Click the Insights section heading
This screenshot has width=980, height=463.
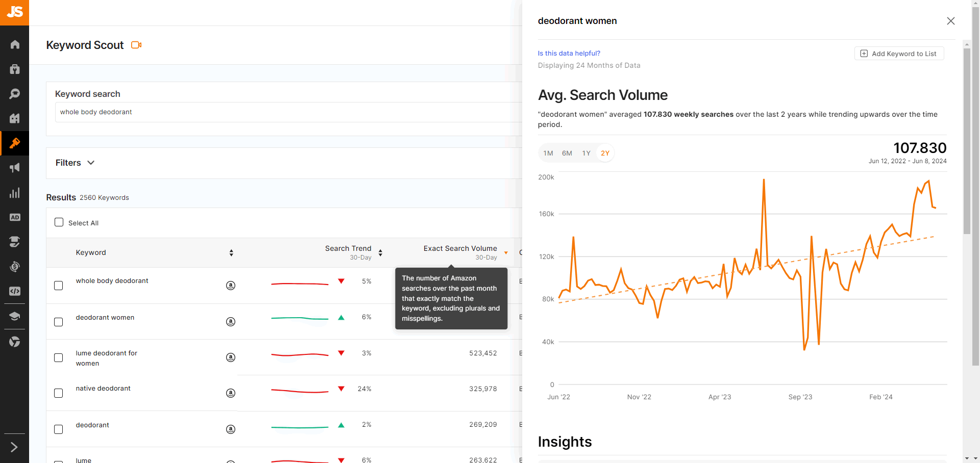(x=565, y=442)
